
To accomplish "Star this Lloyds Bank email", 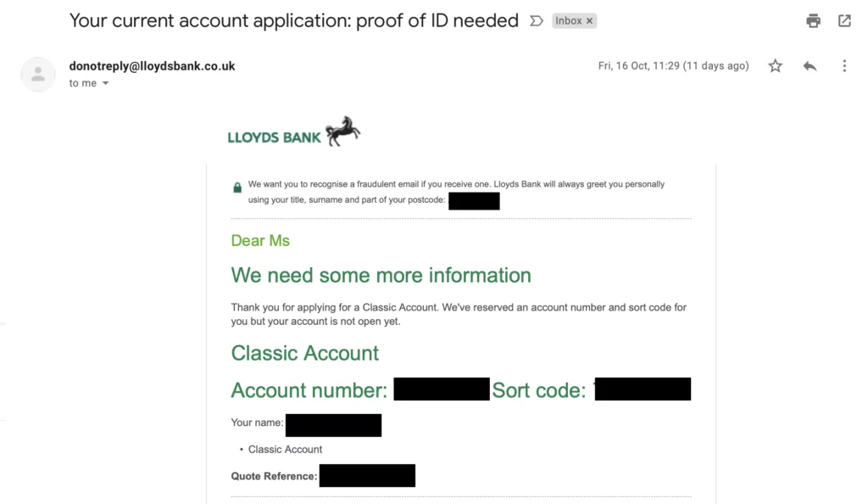I will (775, 66).
